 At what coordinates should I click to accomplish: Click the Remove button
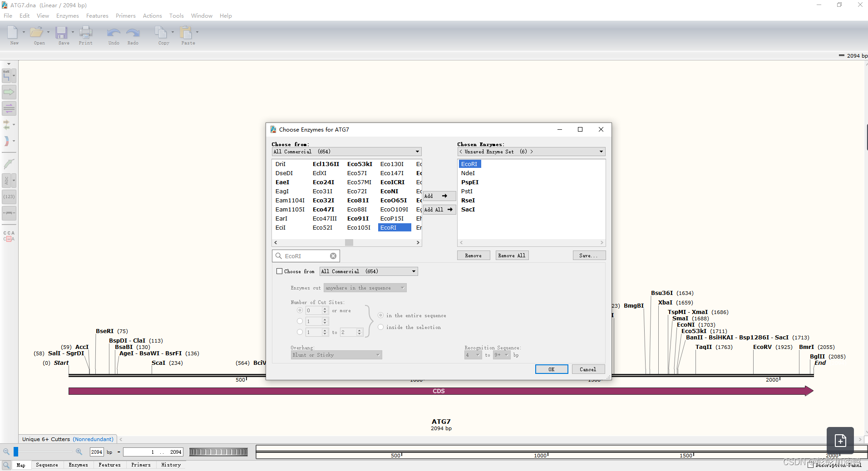[x=473, y=255]
